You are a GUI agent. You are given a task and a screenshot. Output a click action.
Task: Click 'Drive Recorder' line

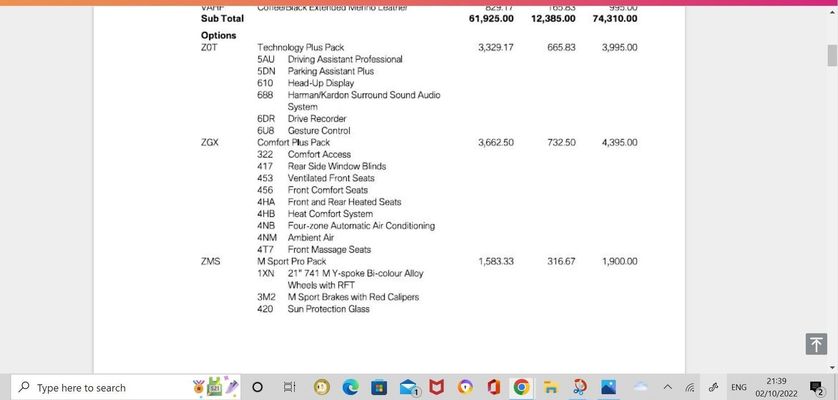317,119
